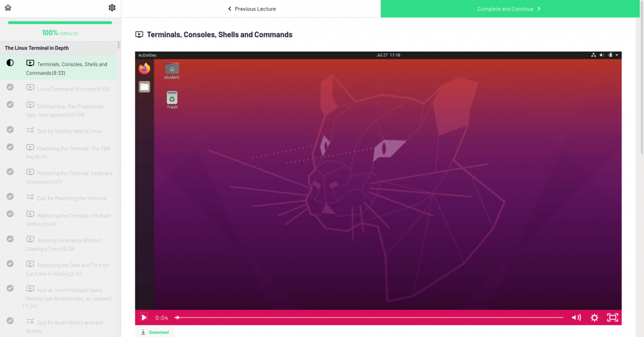Click battery icon in video's Ubuntu top bar
Screen dimensions: 644x337
(x=610, y=55)
